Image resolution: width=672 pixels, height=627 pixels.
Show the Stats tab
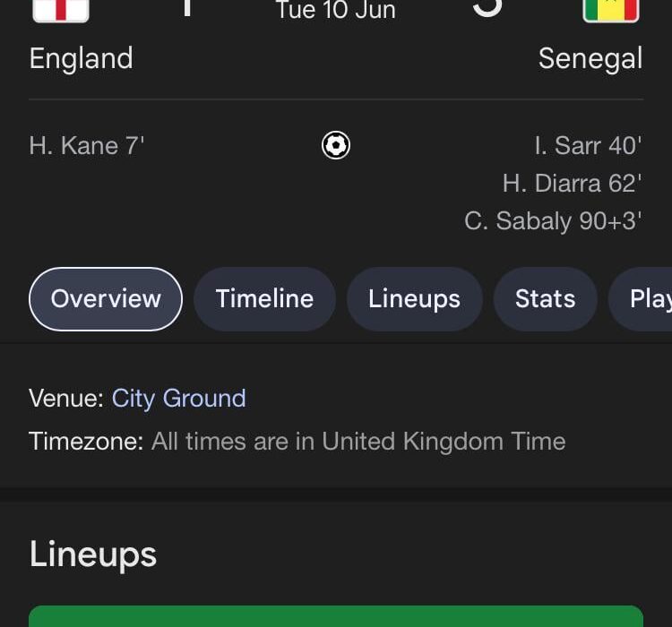pyautogui.click(x=545, y=298)
